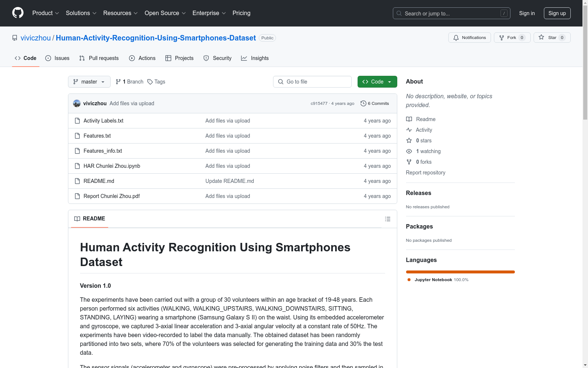
Task: Click the Sign in link
Action: point(527,13)
